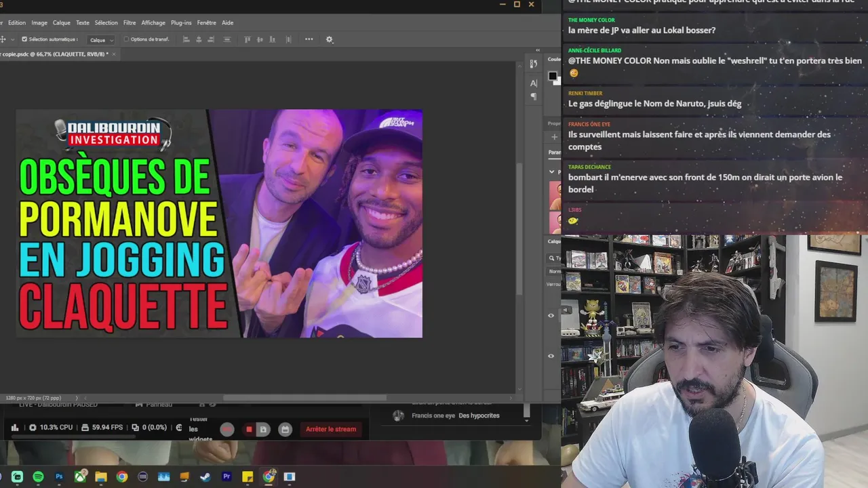
Task: Click THE MONEY COLOR username in chat
Action: (591, 20)
